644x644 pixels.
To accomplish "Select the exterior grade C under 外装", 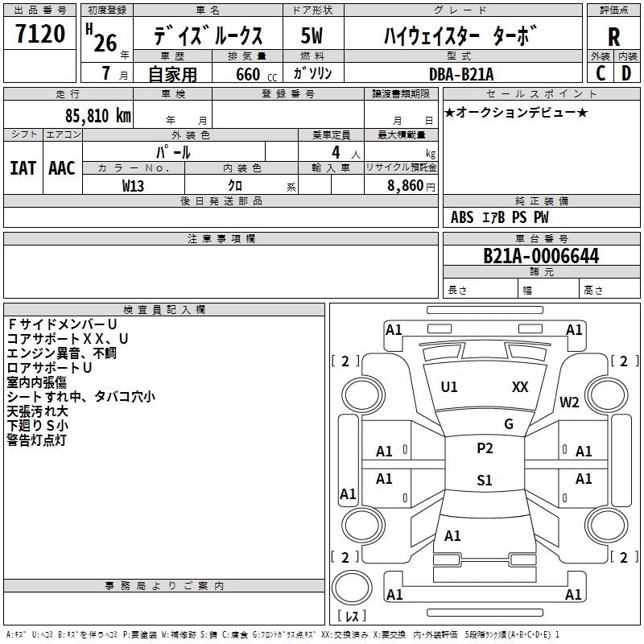I will (x=601, y=73).
